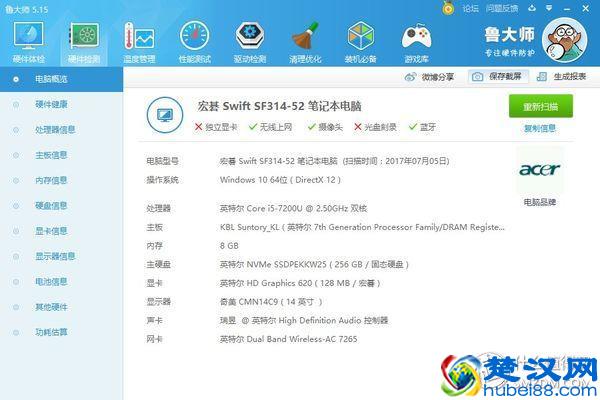
Task: Click the acer brand logo
Action: pos(540,170)
